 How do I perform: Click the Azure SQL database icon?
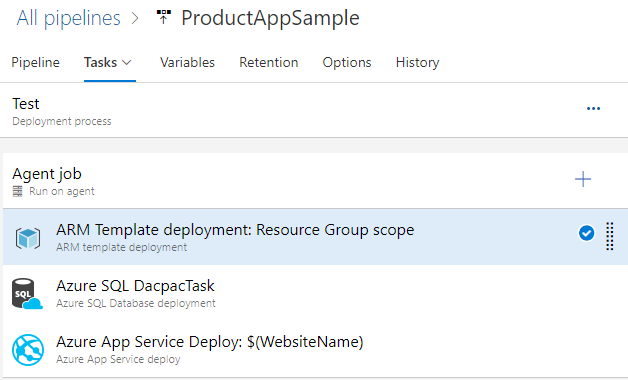tap(27, 294)
